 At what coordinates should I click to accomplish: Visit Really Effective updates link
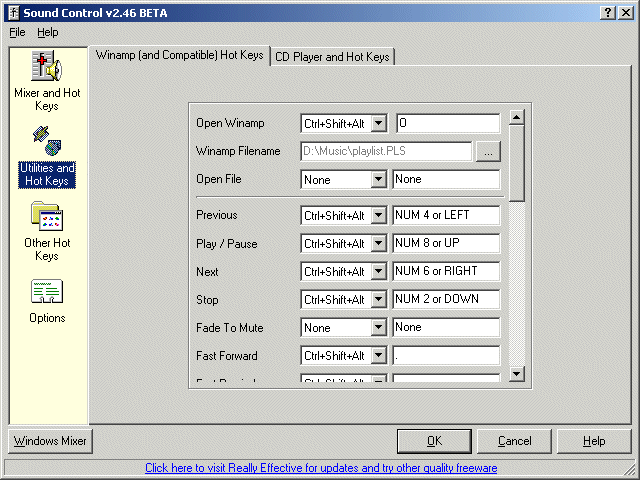click(321, 468)
